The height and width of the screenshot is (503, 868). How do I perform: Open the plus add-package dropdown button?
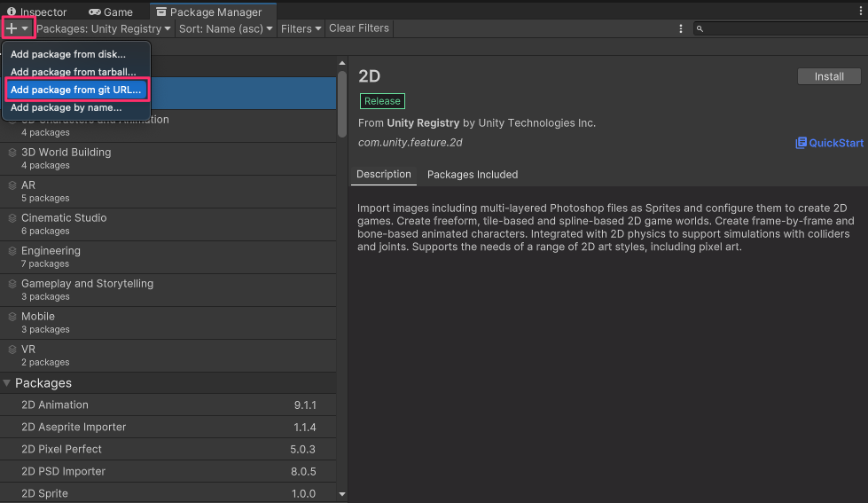point(18,28)
